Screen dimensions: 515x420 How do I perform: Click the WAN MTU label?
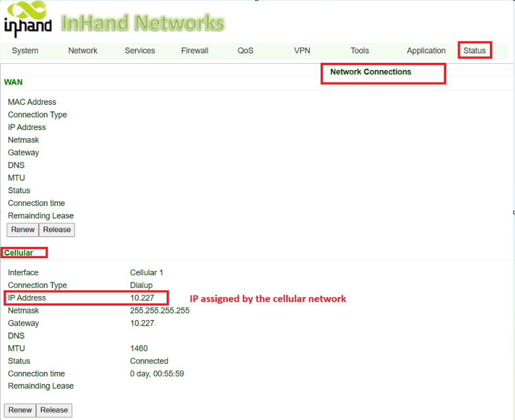[x=16, y=178]
